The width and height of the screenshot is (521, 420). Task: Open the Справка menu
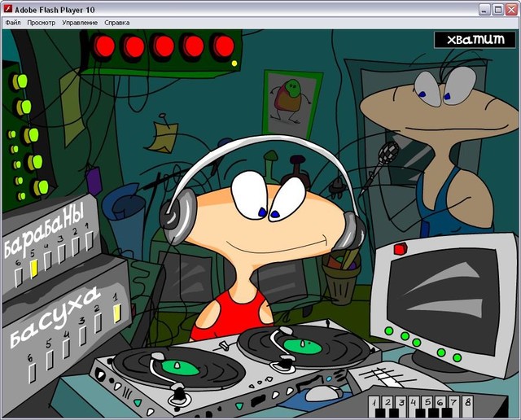[x=117, y=23]
